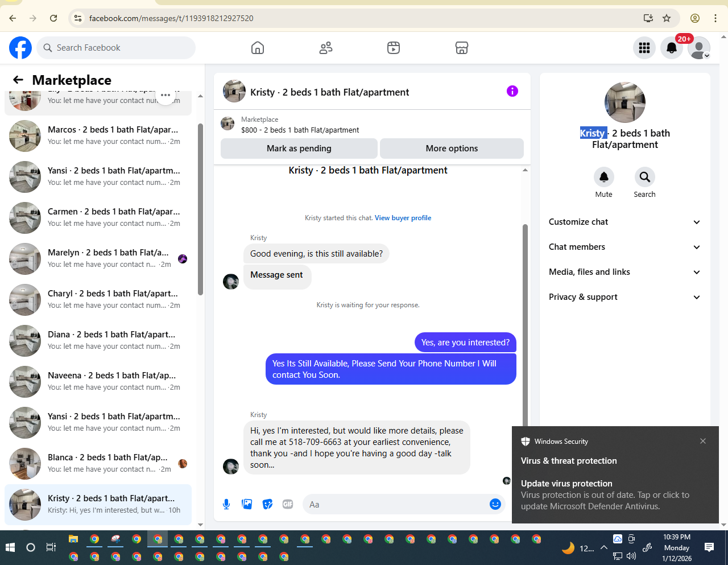
Task: Open the Facebook menu grid icon
Action: 644,48
